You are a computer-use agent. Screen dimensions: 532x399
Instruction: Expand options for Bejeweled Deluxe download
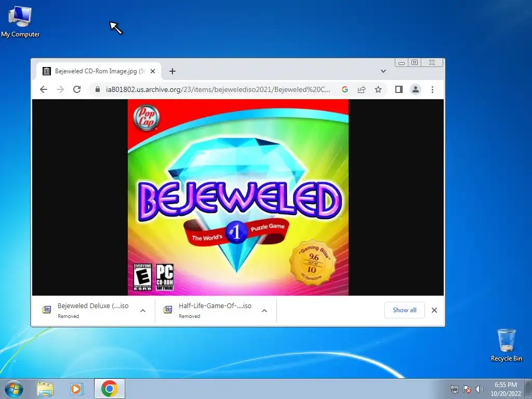coord(143,311)
